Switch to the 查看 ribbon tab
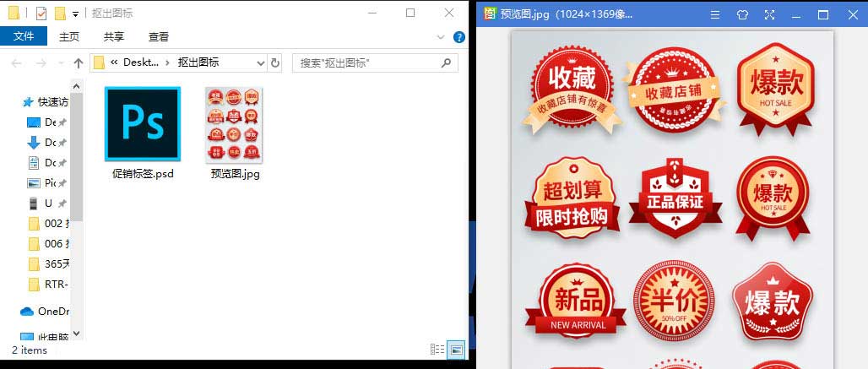The height and width of the screenshot is (369, 868). click(159, 36)
